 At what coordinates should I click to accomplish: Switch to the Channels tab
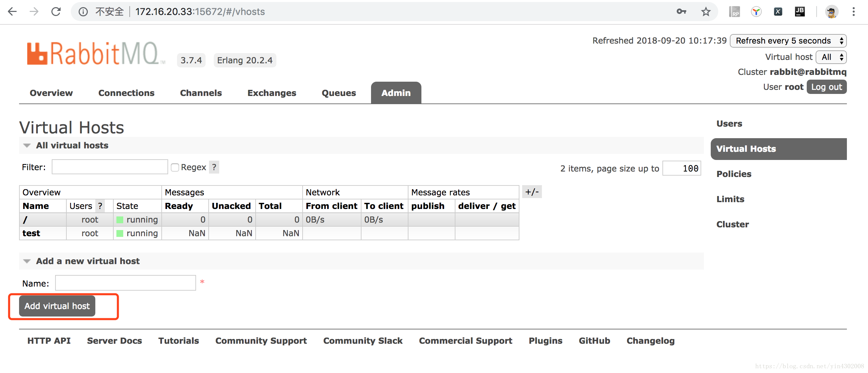click(201, 93)
